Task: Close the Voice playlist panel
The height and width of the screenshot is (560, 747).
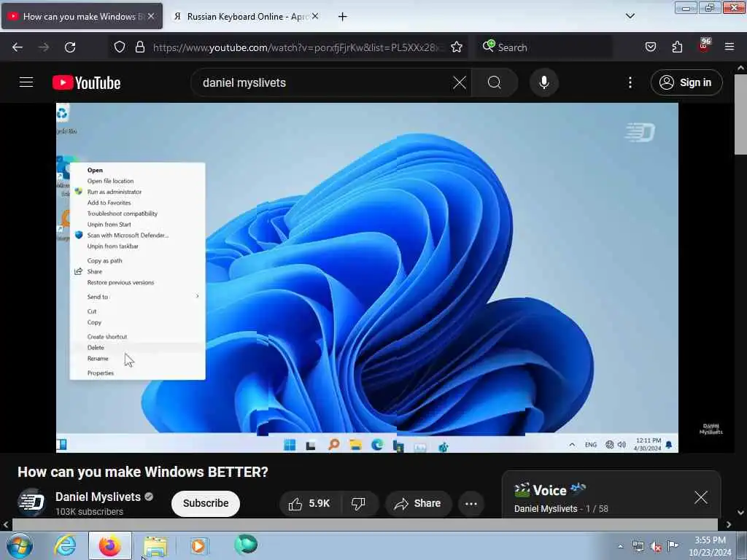Action: point(700,497)
